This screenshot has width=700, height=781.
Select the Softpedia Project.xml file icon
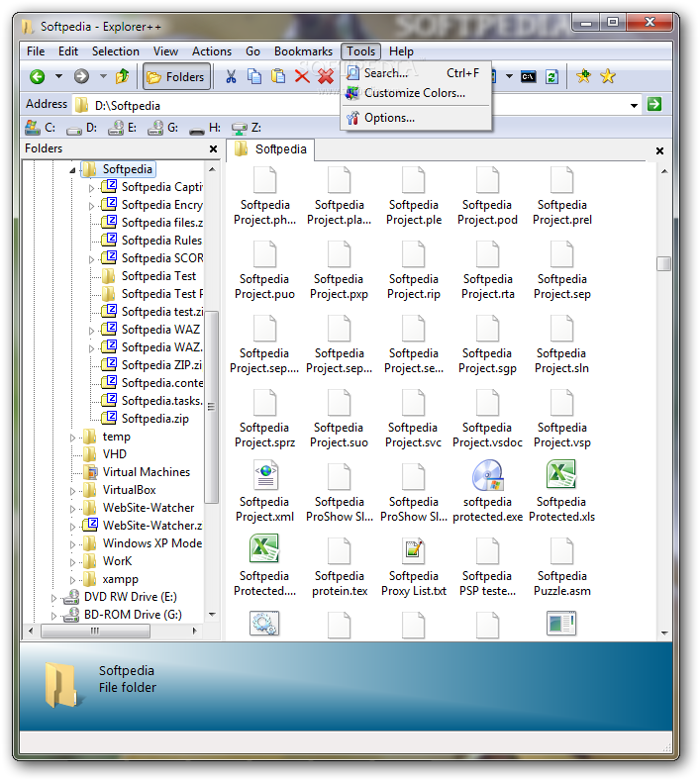265,476
